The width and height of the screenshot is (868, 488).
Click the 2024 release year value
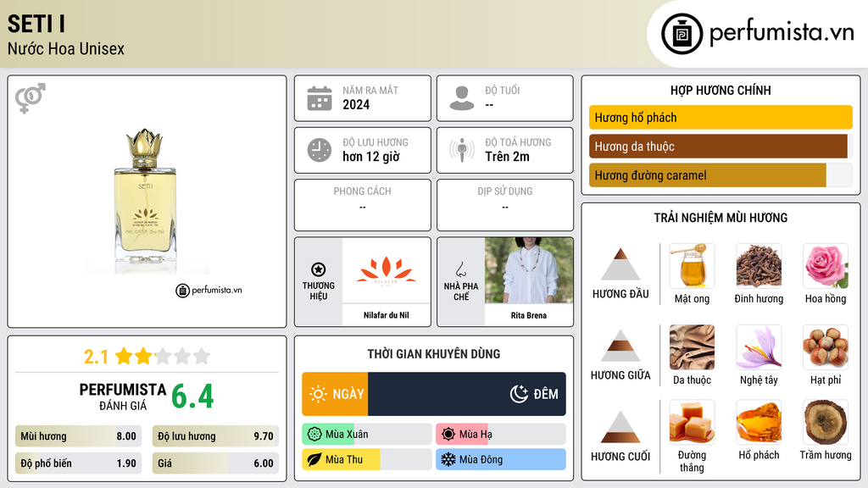click(x=356, y=105)
